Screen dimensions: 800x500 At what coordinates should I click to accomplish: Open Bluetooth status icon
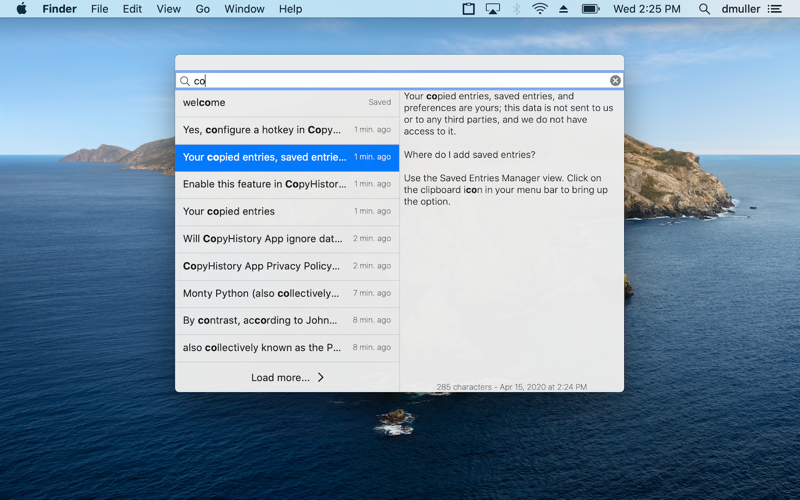(516, 9)
